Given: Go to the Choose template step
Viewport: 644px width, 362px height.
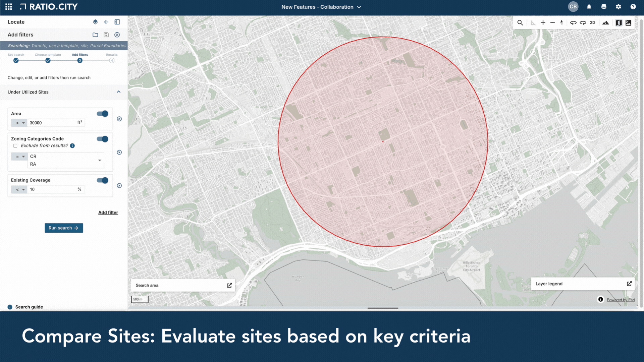Looking at the screenshot, I should pos(48,60).
